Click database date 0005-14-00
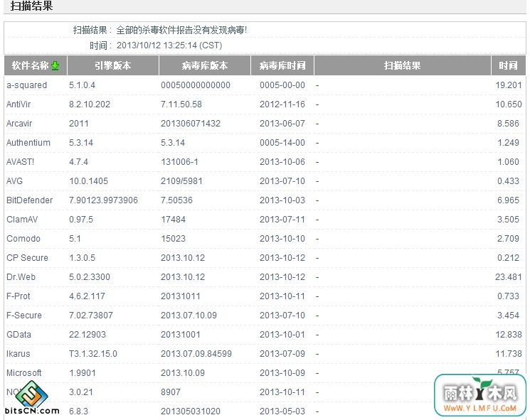530x420 pixels. [x=282, y=143]
